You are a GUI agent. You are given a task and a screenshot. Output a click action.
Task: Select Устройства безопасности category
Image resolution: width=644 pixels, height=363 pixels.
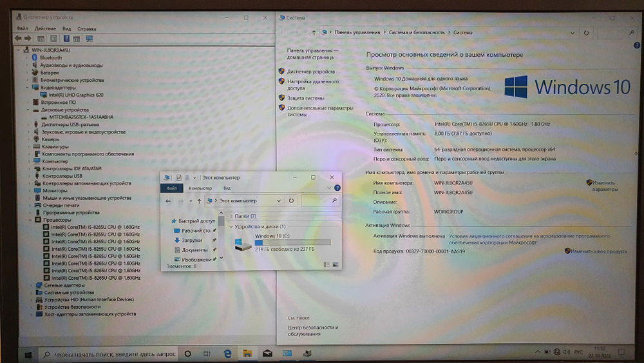pyautogui.click(x=72, y=307)
